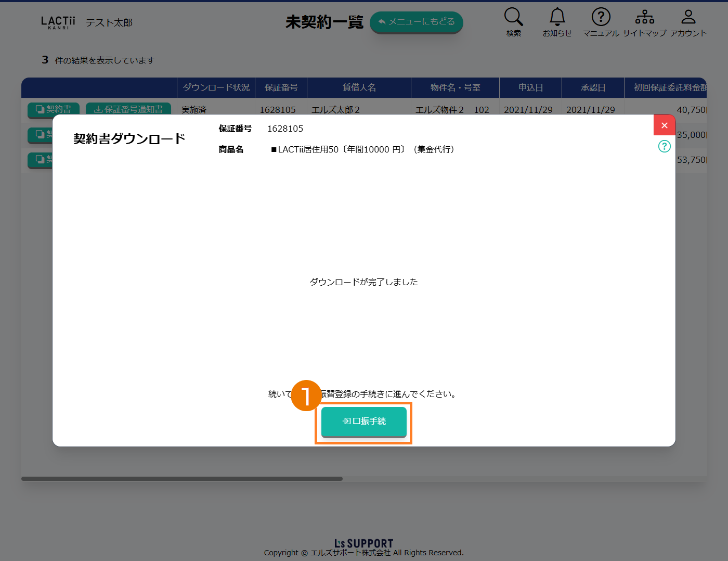This screenshot has width=728, height=561.
Task: Click the LACTii KANRI logo
Action: [58, 22]
